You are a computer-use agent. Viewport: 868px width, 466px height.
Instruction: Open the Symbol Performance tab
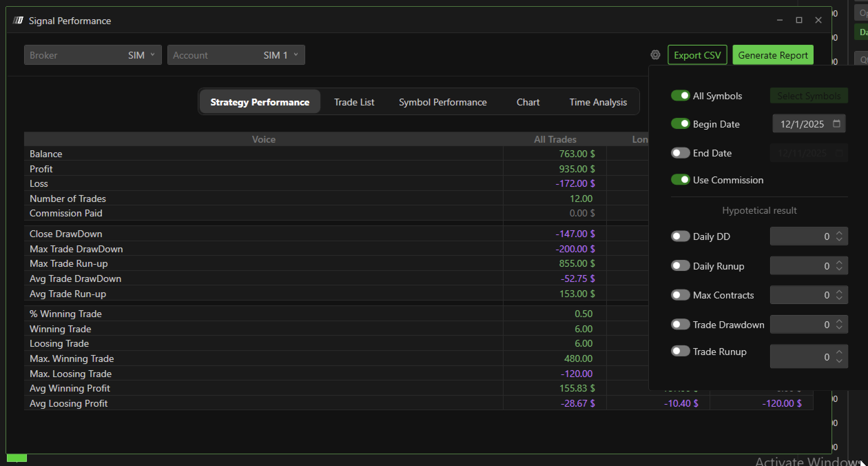click(443, 102)
